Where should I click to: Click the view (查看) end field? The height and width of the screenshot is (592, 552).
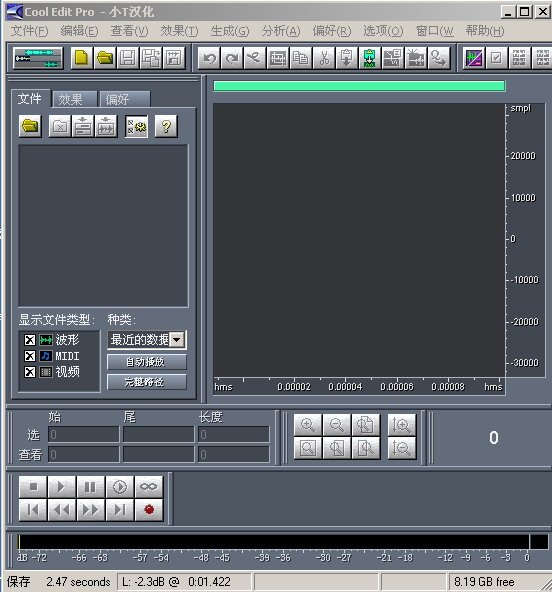159,454
